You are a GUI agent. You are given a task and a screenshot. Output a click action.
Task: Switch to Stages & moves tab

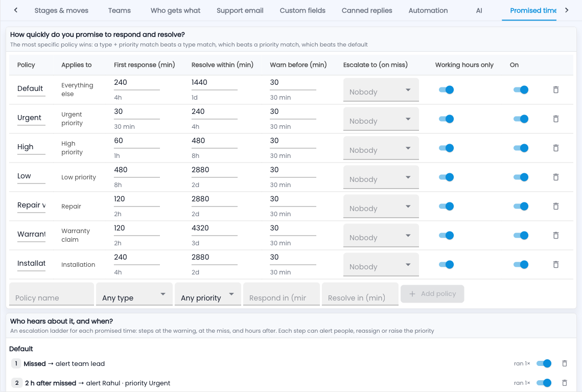click(61, 10)
